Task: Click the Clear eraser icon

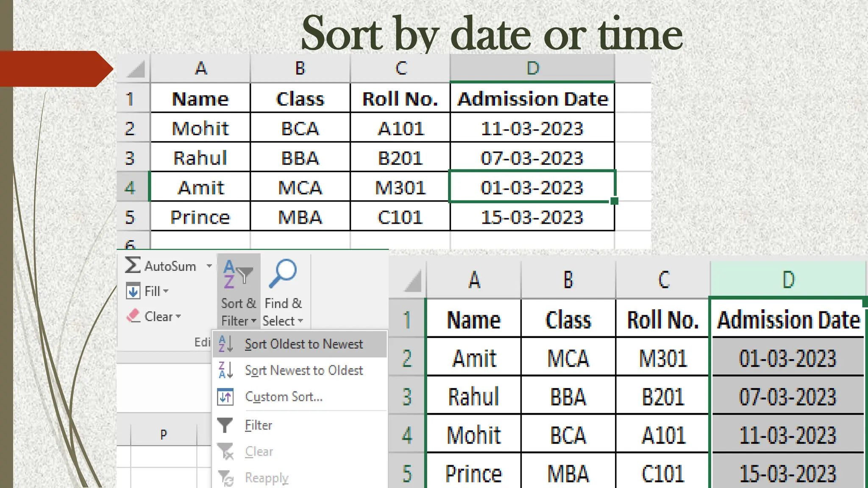Action: [x=133, y=316]
